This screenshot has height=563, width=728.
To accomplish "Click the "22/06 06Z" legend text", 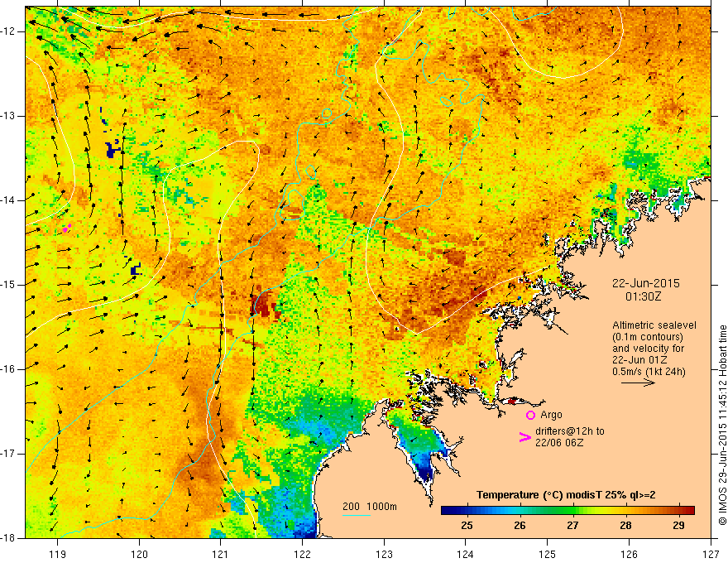I will [559, 443].
